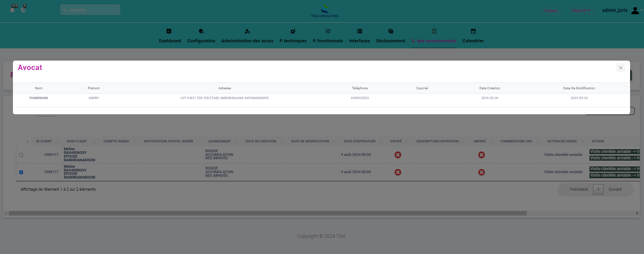Go to the Interfaces menu item
Viewport: 644px width, 254px height.
[x=359, y=41]
